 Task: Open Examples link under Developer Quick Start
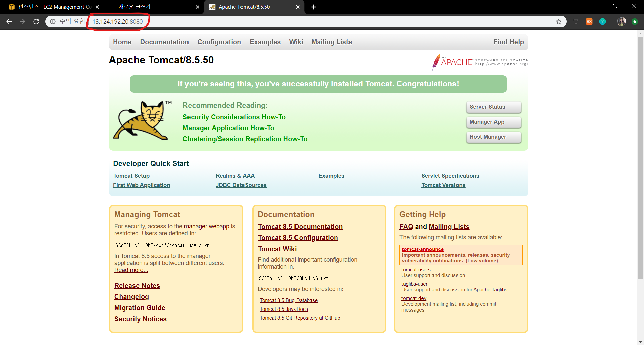(331, 176)
